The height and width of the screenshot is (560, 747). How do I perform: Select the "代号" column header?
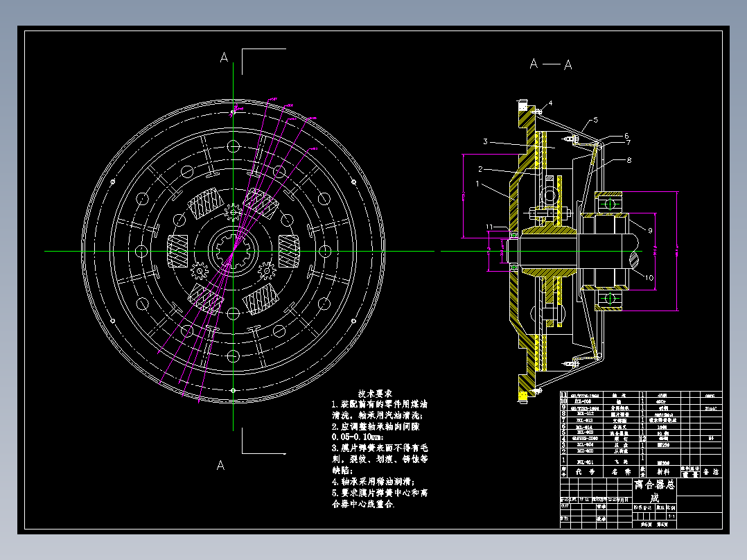[x=585, y=472]
